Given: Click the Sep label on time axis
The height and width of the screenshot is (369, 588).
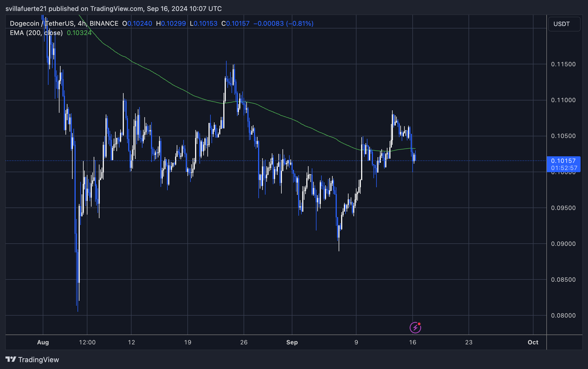Looking at the screenshot, I should 292,342.
